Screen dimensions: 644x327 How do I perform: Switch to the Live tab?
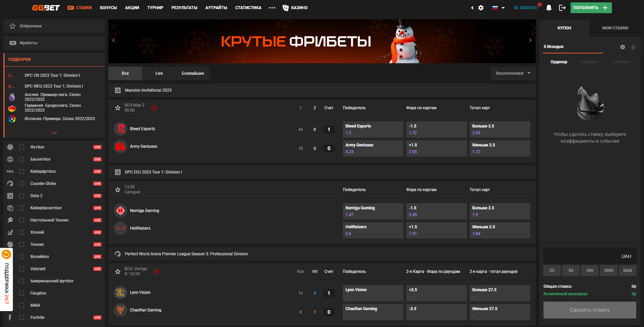pyautogui.click(x=159, y=73)
